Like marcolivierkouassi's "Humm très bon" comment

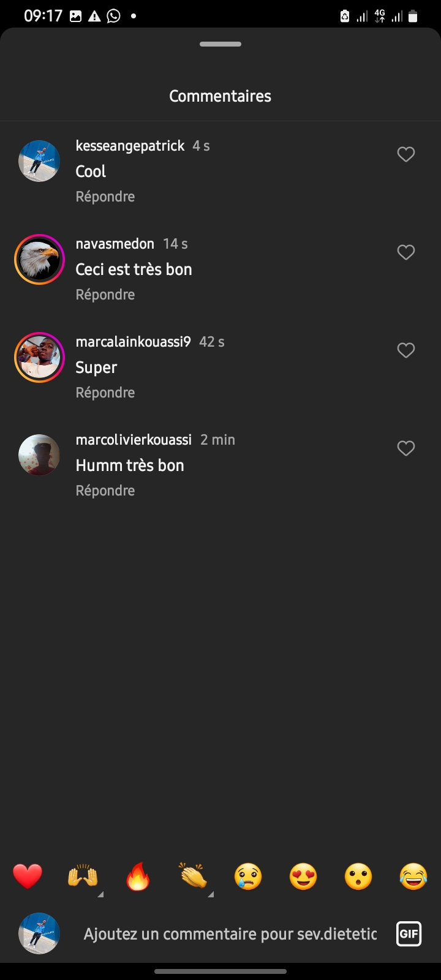(x=406, y=448)
